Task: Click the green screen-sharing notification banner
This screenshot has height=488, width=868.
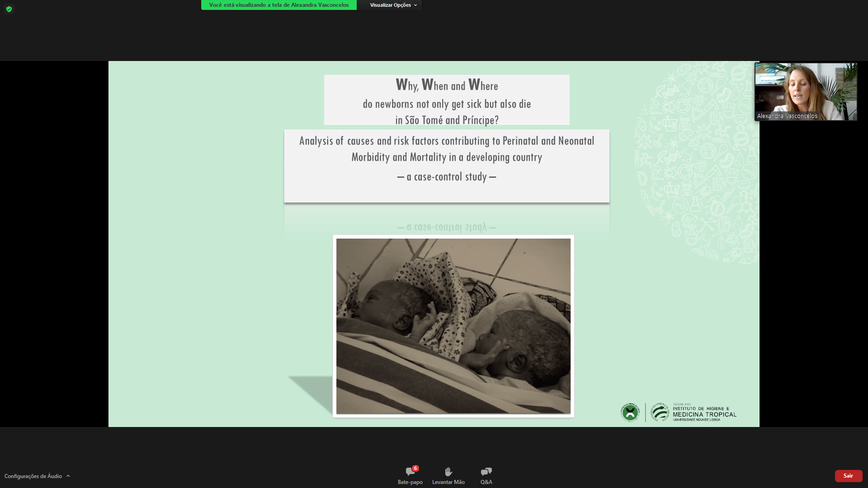Action: tap(278, 5)
